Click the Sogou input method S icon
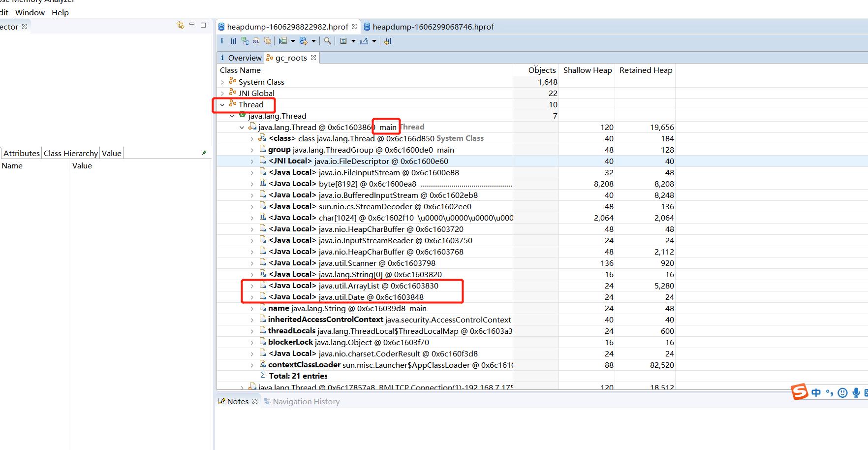The width and height of the screenshot is (868, 450). click(800, 392)
